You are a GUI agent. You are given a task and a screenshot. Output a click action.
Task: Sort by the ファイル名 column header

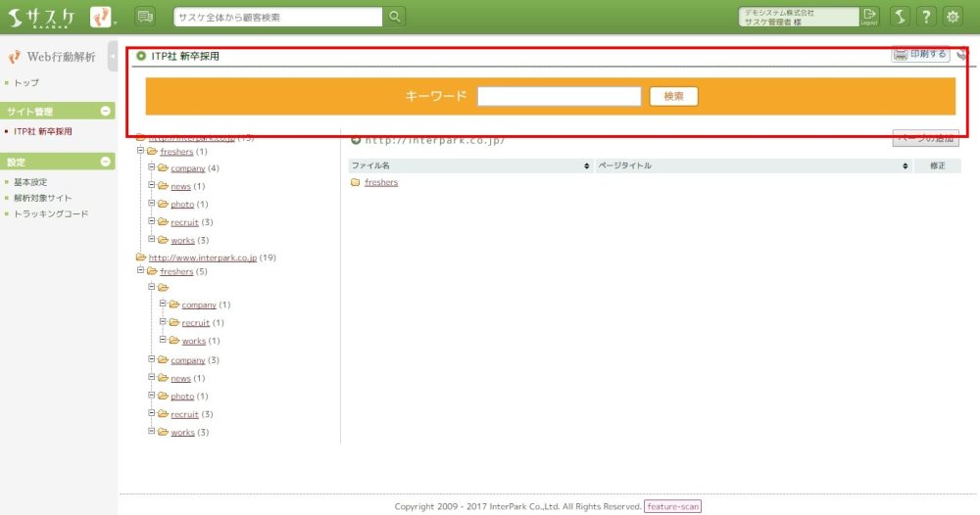point(466,165)
